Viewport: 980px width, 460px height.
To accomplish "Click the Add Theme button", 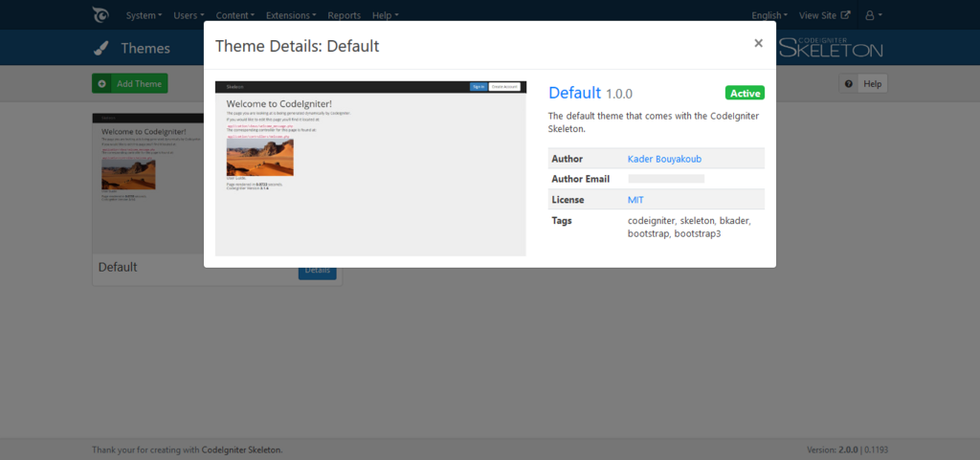I will [x=130, y=83].
